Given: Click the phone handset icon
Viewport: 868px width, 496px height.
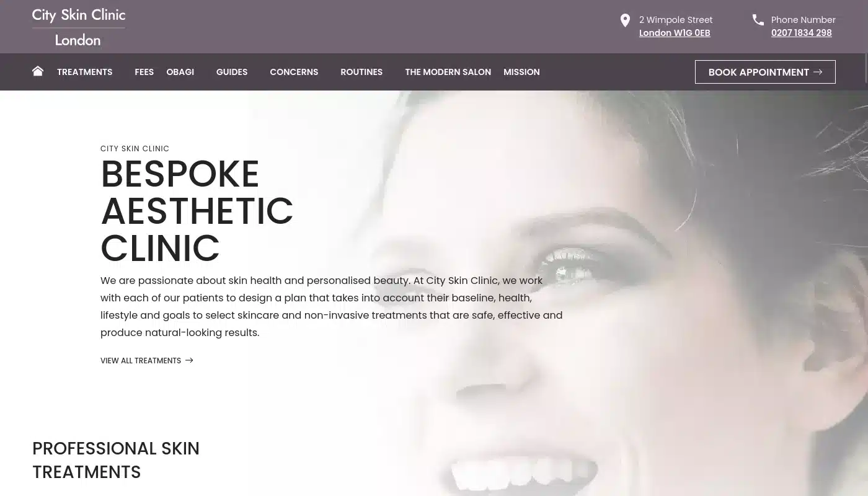Looking at the screenshot, I should [758, 20].
